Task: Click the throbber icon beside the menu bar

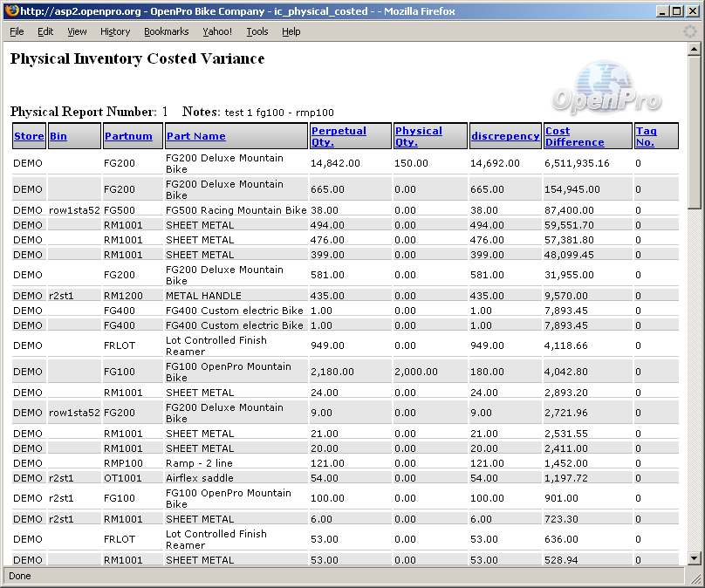Action: [x=689, y=31]
